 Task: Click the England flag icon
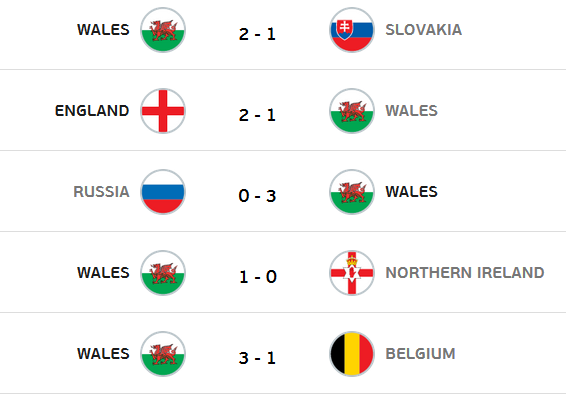[x=163, y=111]
